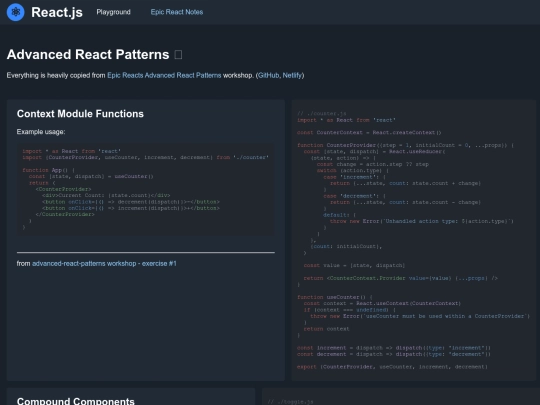Click the 'throw new Error(`Unhandled action type' line
Viewport: 540px width, 405px height.
tap(422, 221)
